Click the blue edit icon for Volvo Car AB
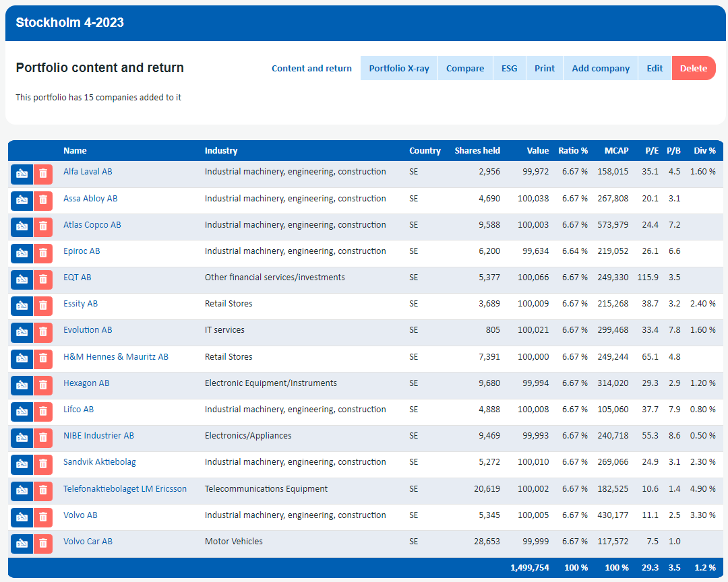The width and height of the screenshot is (728, 582). pos(22,544)
